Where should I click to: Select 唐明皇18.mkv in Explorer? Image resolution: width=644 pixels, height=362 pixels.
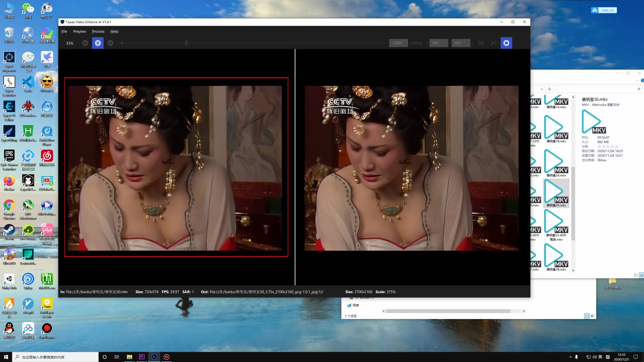556,129
